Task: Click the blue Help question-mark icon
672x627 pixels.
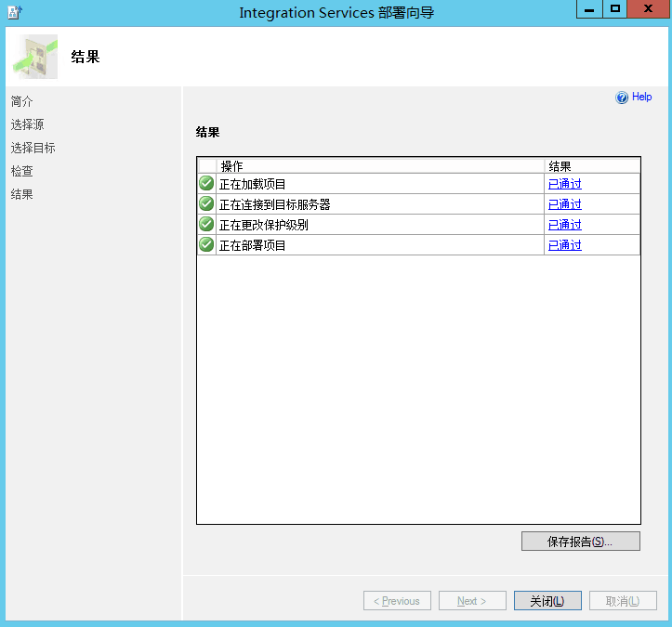Action: click(622, 98)
